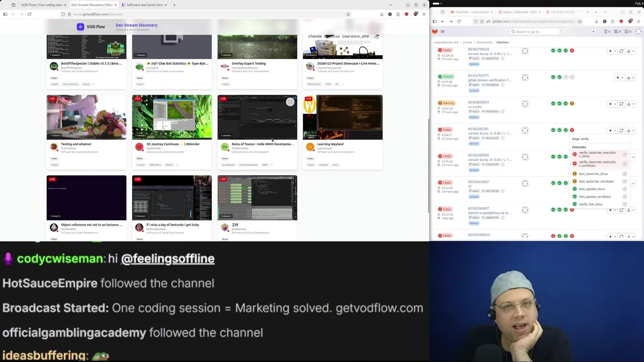
Task: Click the Dev Stream Discovery heading link
Action: pos(136,25)
